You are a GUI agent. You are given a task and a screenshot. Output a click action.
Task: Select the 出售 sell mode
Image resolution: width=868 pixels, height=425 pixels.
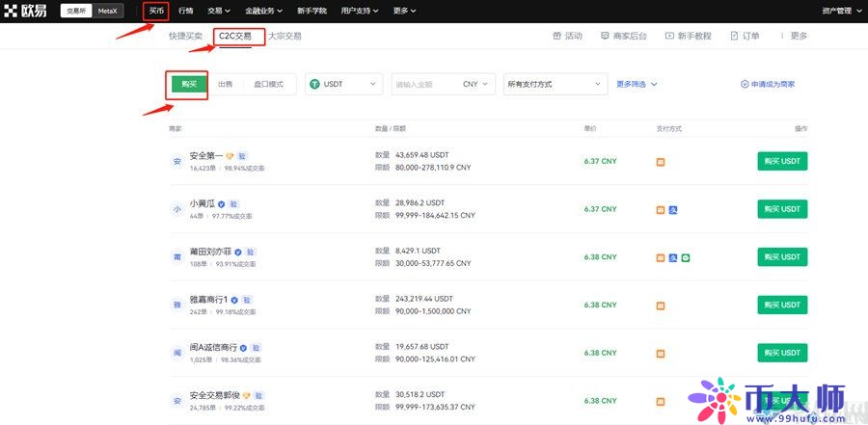[225, 84]
